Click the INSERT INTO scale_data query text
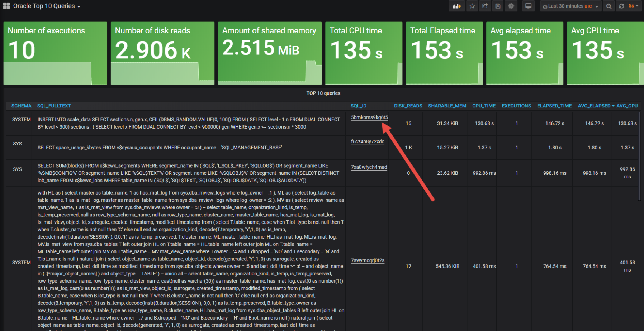Viewport: 644px width, 331px height. point(189,123)
